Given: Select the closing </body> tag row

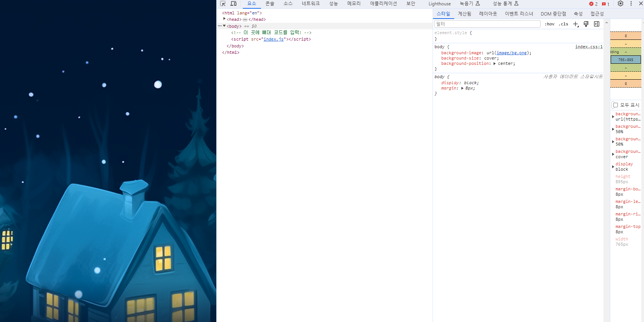Looking at the screenshot, I should (x=235, y=46).
